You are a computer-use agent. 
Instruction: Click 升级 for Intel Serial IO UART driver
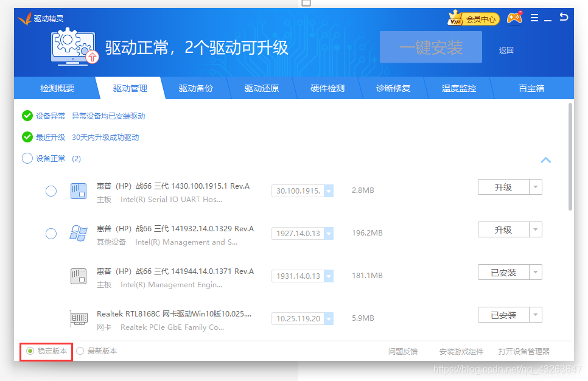503,187
